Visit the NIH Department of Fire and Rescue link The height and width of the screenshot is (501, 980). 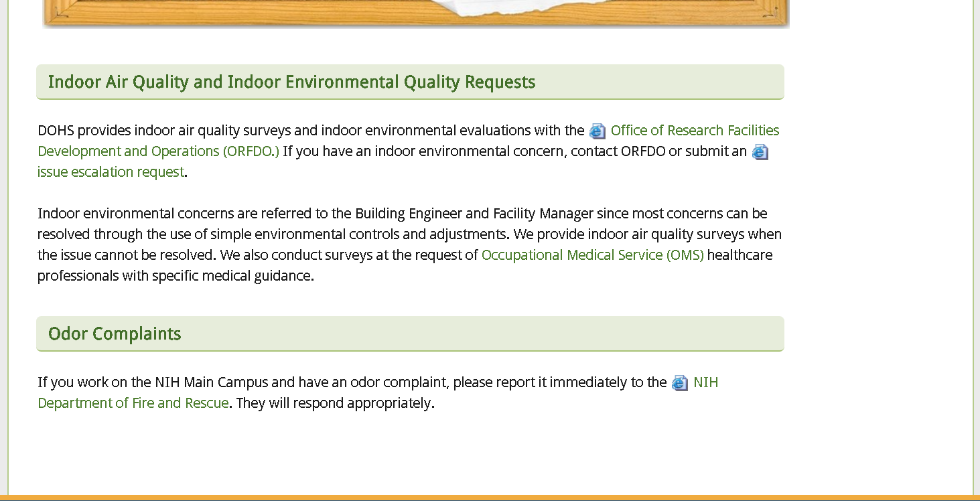click(133, 403)
